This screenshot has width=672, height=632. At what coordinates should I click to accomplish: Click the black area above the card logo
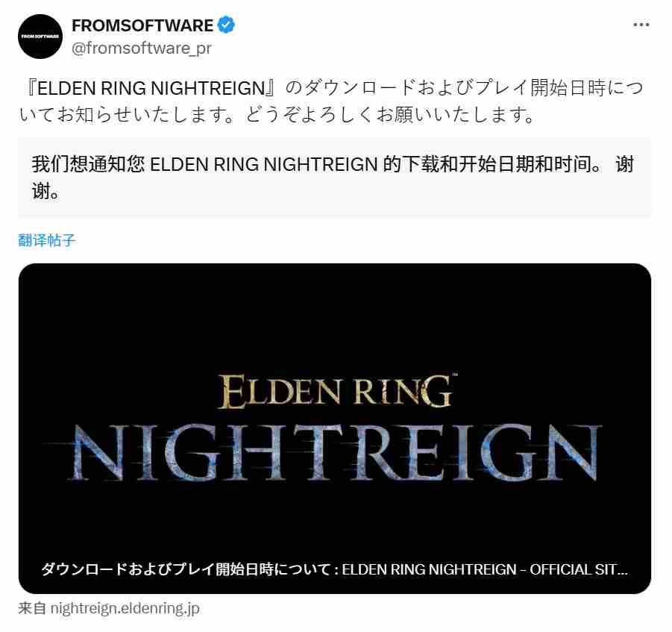pyautogui.click(x=334, y=317)
